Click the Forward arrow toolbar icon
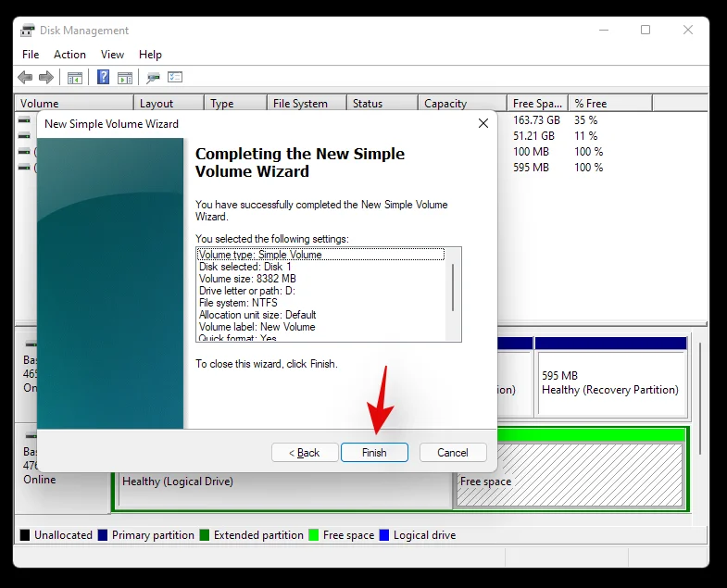The width and height of the screenshot is (727, 588). pos(46,78)
